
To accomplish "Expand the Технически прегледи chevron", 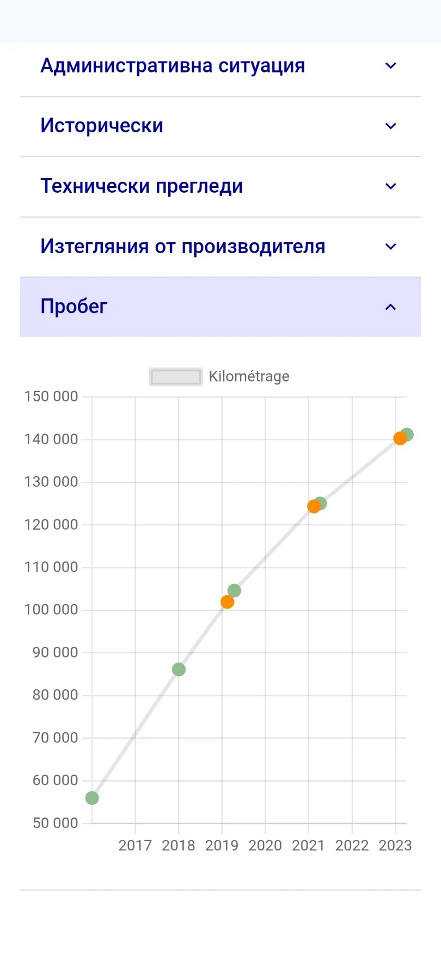I will (x=390, y=186).
